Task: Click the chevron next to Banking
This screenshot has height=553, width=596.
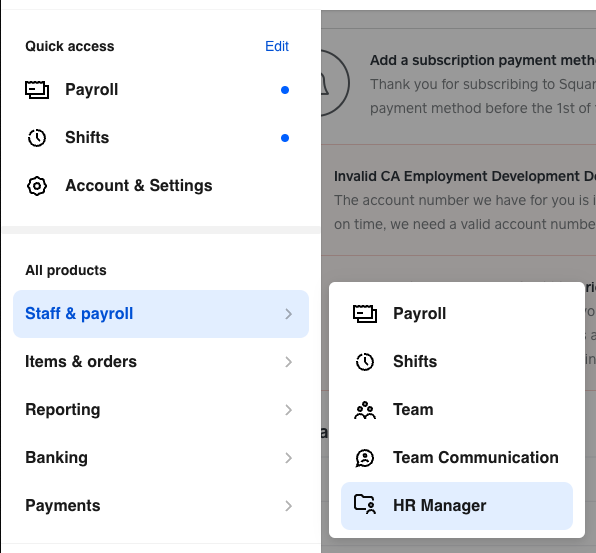Action: tap(288, 458)
